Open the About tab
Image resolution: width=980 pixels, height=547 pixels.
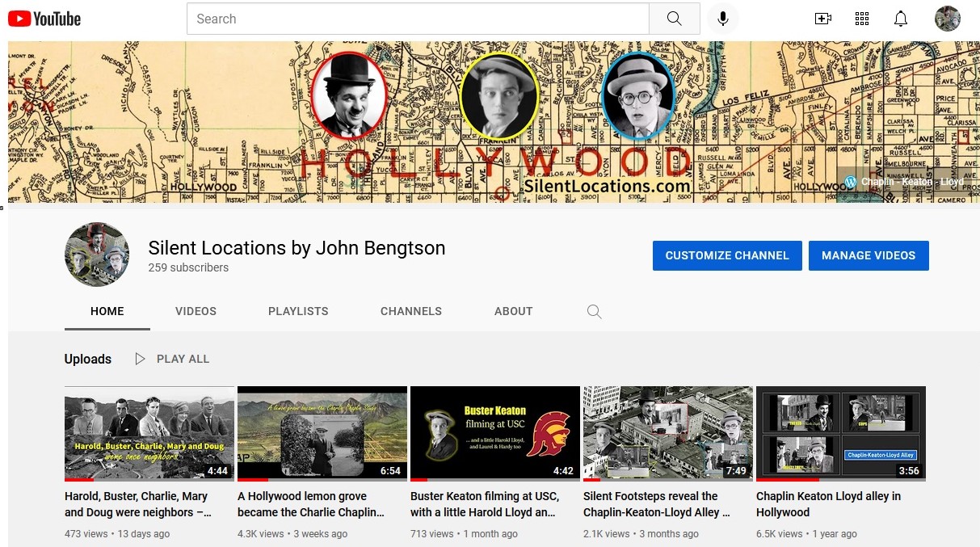[x=513, y=311]
